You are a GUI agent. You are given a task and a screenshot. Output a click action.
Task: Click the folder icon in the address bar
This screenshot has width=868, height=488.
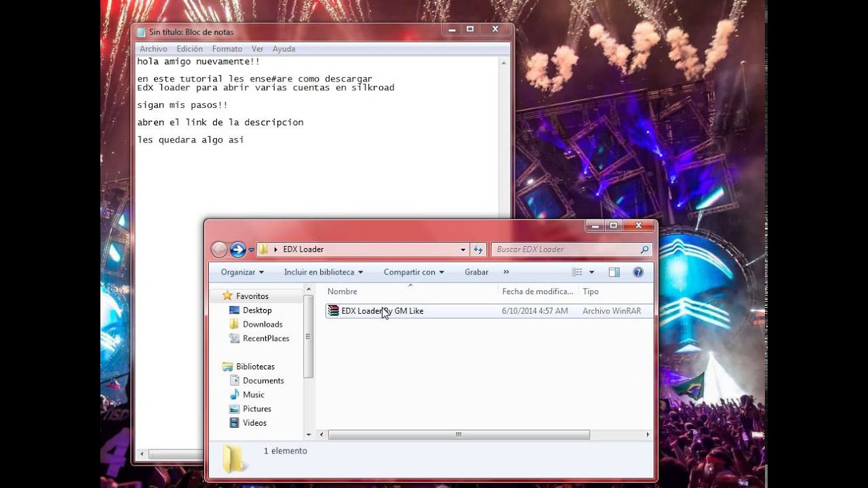click(264, 249)
